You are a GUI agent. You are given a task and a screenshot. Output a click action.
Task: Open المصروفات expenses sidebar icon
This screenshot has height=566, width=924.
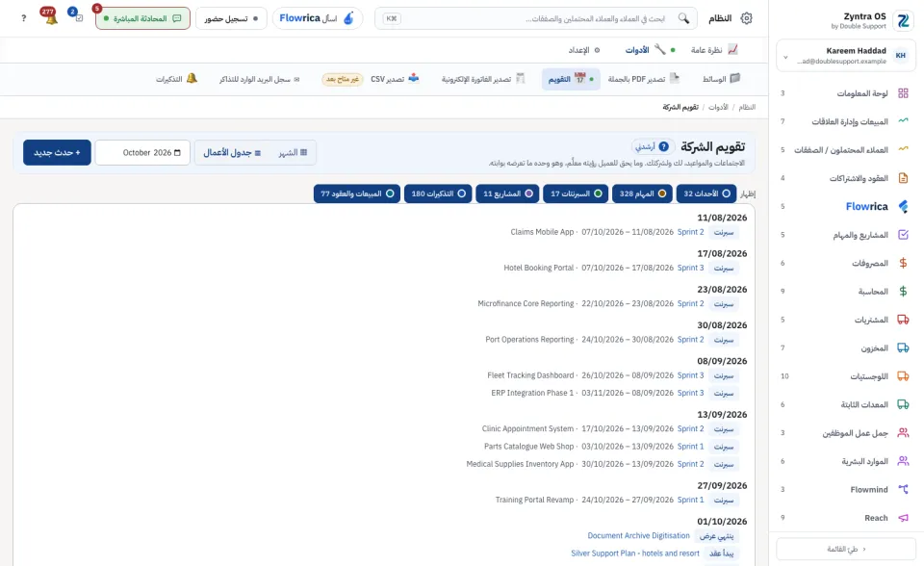click(x=903, y=263)
